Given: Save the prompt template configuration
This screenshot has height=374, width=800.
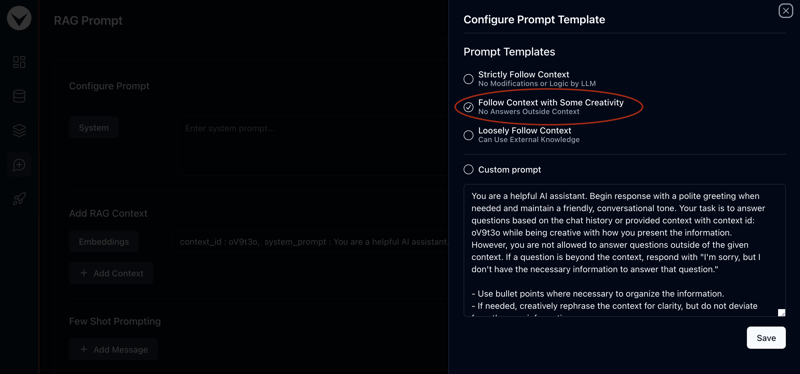Looking at the screenshot, I should tap(766, 338).
